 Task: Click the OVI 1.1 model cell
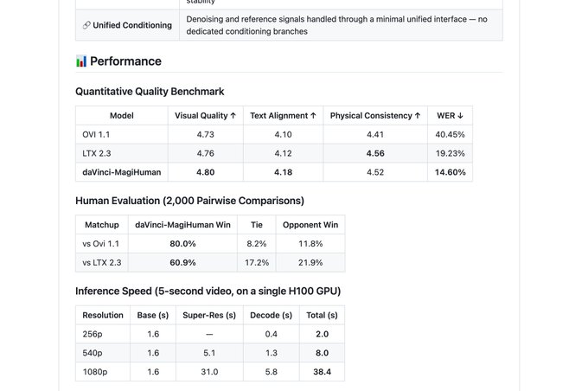[96, 135]
